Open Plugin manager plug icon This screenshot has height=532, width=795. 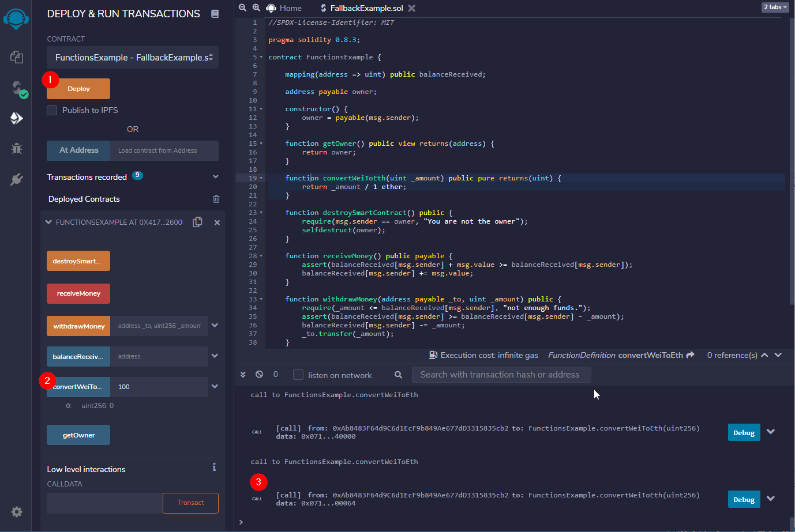[17, 179]
